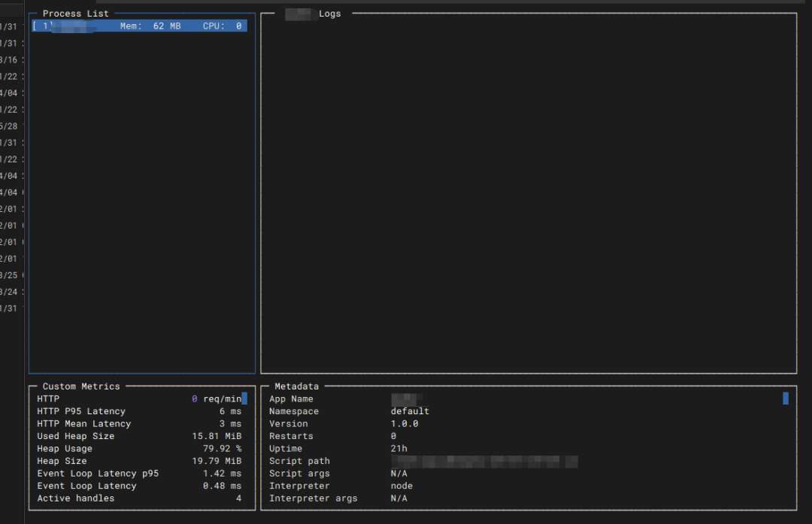Click the CPU: 0 process text
812x524 pixels.
pos(222,26)
